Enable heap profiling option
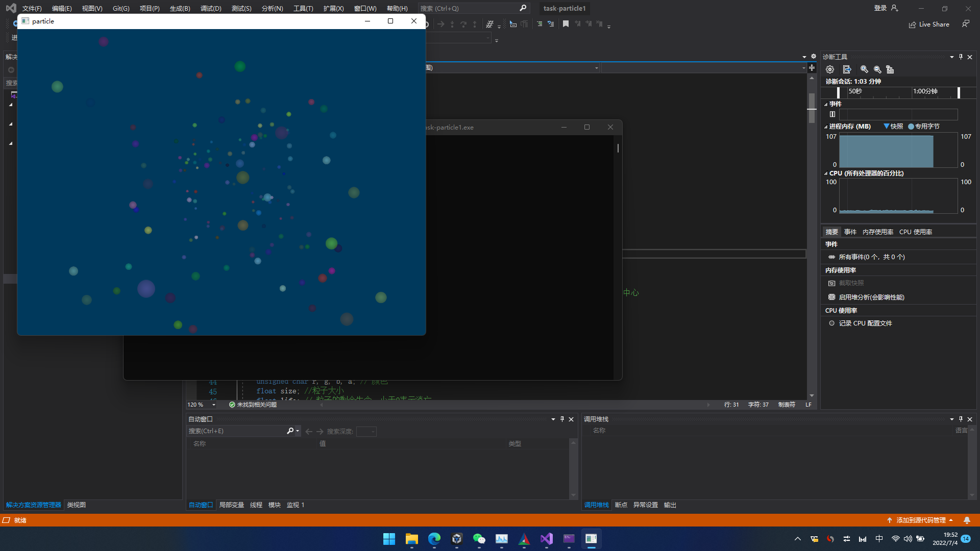Screen dimensions: 980x551 [x=871, y=297]
